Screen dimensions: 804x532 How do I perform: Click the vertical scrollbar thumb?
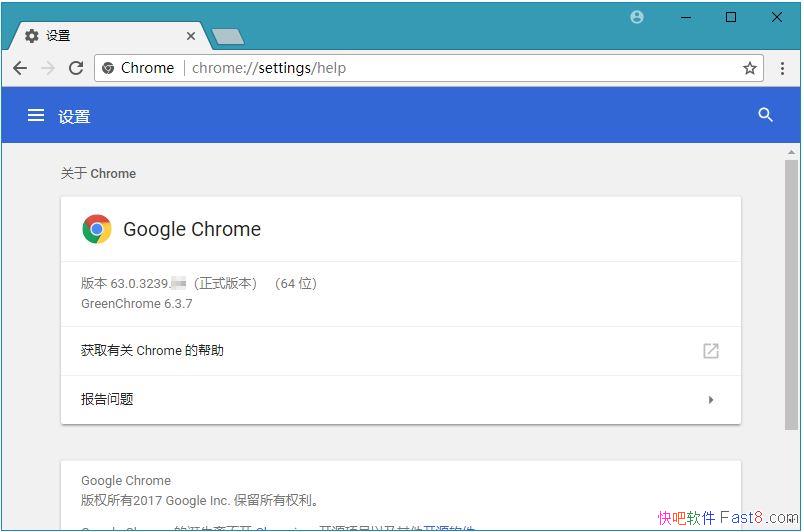click(791, 290)
